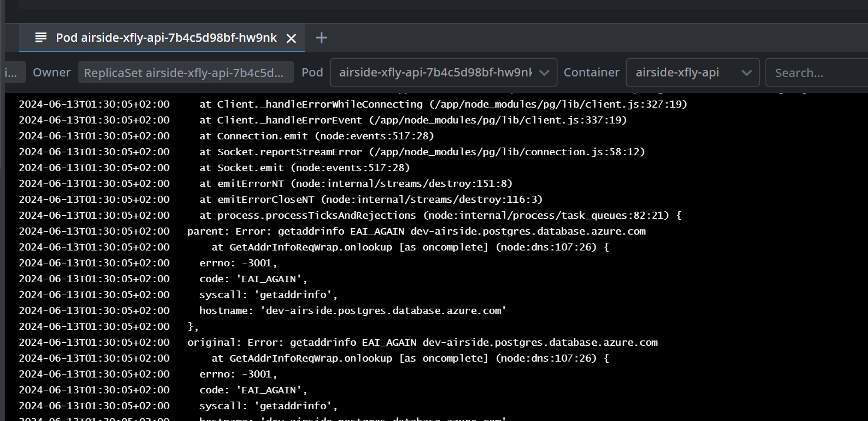Viewport: 868px width, 421px height.
Task: Click the 'parent: Error: getaddrinfo EAI_AGAIN' line
Action: pos(332,231)
